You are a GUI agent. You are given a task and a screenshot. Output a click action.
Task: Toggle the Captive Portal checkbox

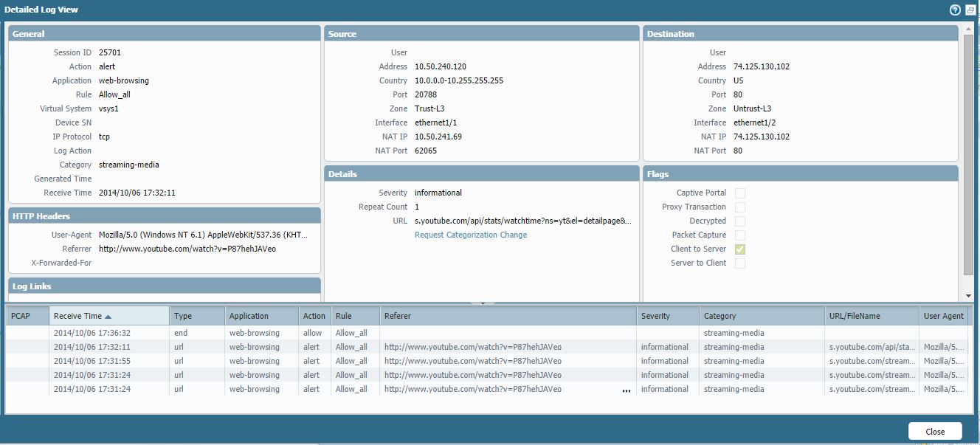(x=739, y=193)
